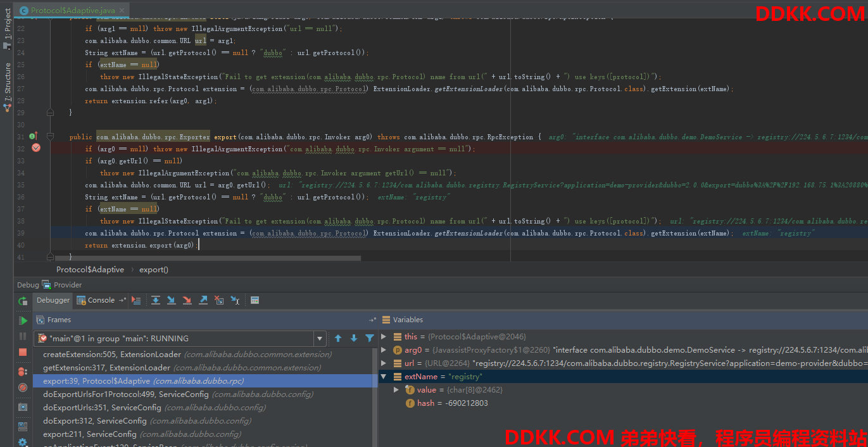Go to previous frame with up arrow
The height and width of the screenshot is (447, 868).
(x=338, y=338)
